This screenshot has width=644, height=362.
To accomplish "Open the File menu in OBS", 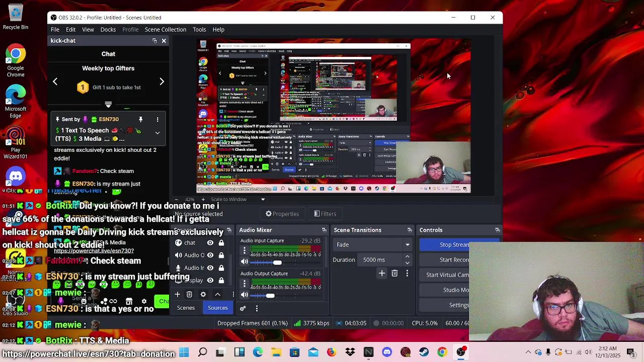I will click(55, 29).
